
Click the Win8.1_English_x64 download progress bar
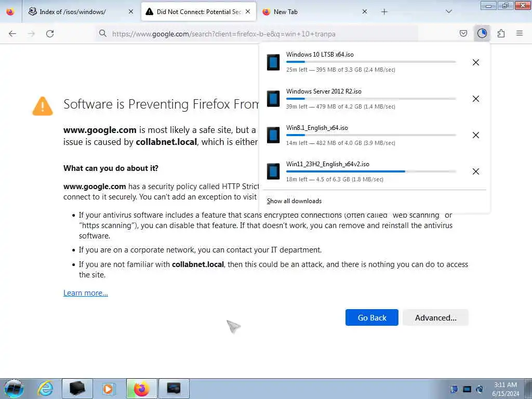click(371, 135)
